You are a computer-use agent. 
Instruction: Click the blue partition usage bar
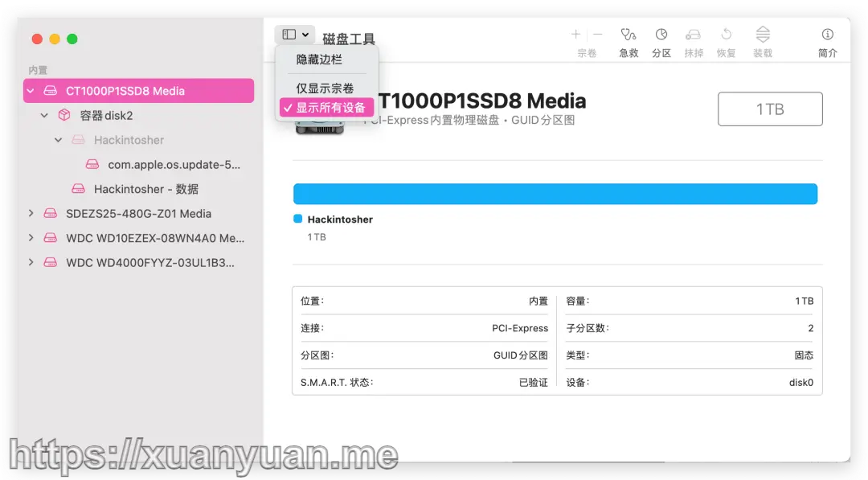(x=555, y=194)
